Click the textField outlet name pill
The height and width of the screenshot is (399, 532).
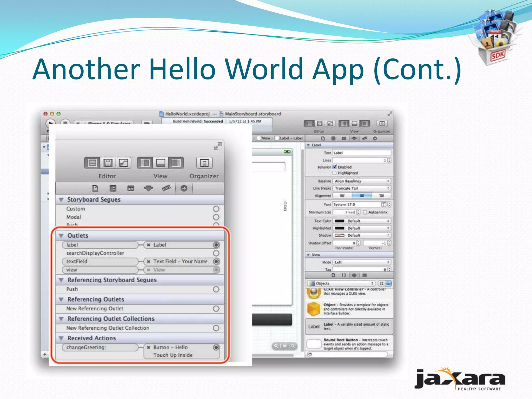[x=100, y=262]
